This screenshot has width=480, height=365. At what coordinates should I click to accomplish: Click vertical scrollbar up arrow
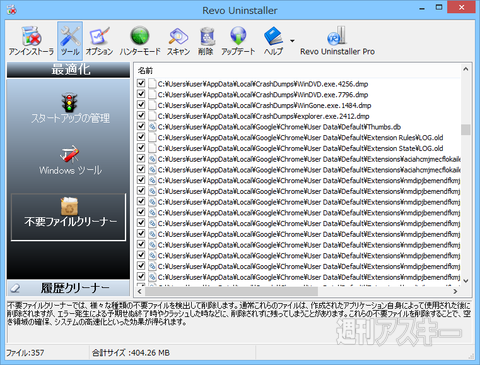point(466,69)
